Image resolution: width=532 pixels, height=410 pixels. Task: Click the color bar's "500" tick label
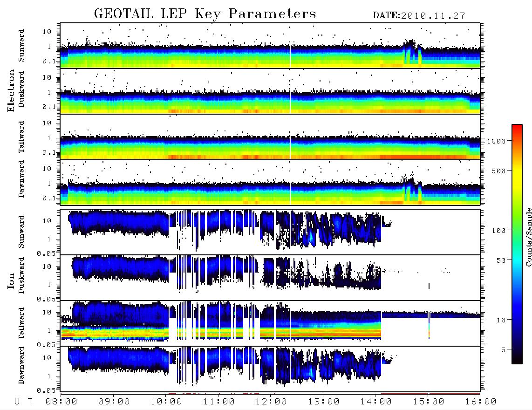[499, 171]
